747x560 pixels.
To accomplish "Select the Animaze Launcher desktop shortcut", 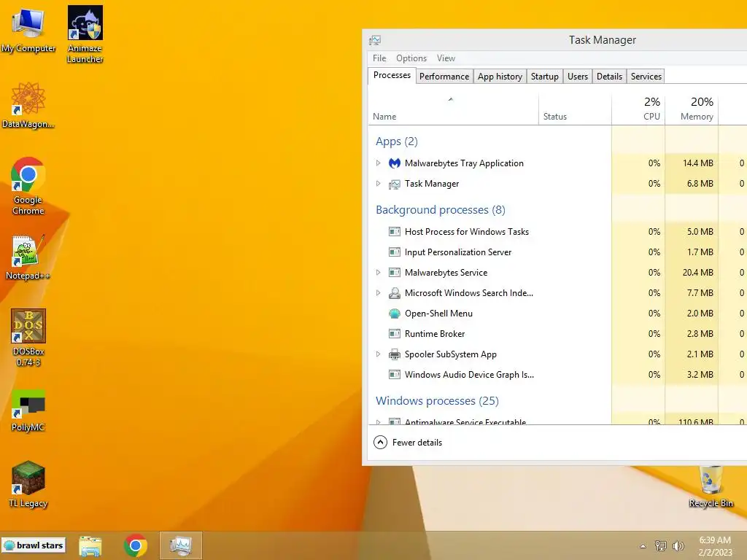I will [x=85, y=34].
